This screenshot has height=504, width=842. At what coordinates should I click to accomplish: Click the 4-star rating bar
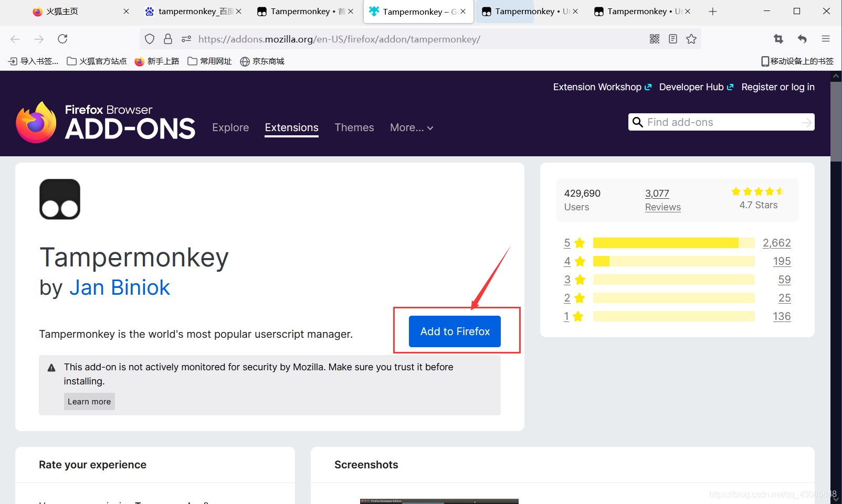click(674, 261)
